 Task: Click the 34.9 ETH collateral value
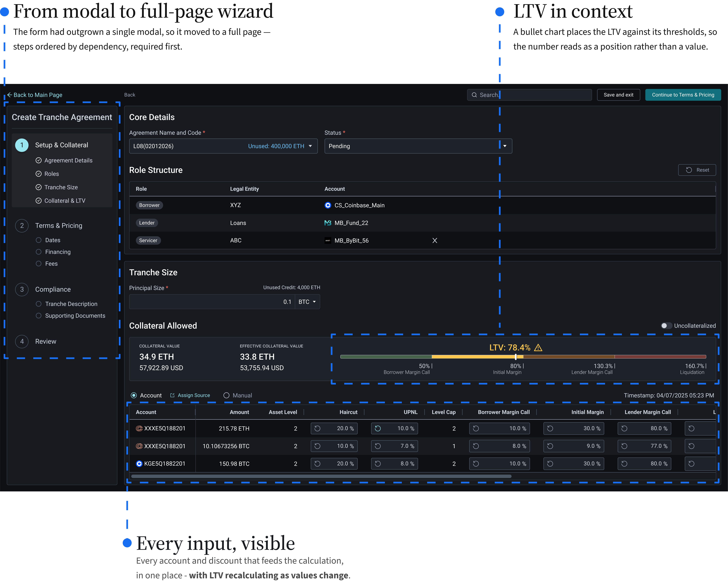(157, 357)
